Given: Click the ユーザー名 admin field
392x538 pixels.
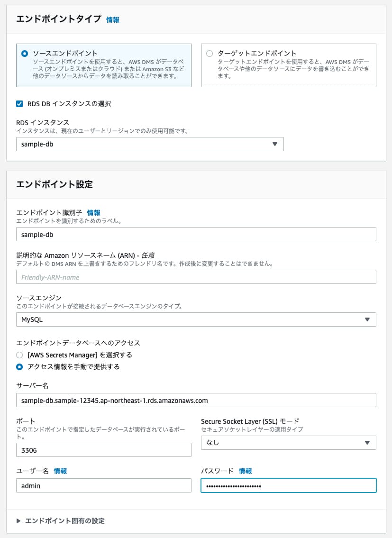Looking at the screenshot, I should coord(103,485).
